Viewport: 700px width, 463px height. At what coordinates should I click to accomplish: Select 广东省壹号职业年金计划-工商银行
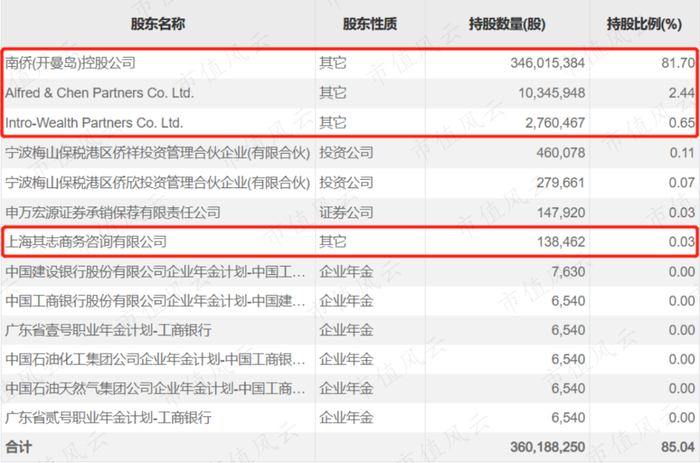click(108, 330)
